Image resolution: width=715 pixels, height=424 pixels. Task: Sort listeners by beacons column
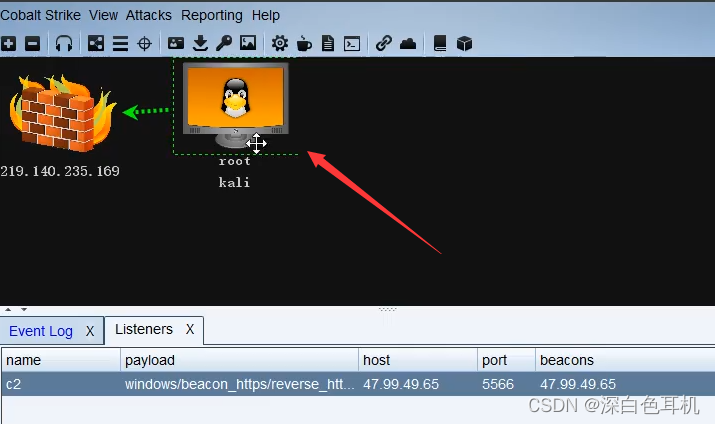(x=625, y=360)
